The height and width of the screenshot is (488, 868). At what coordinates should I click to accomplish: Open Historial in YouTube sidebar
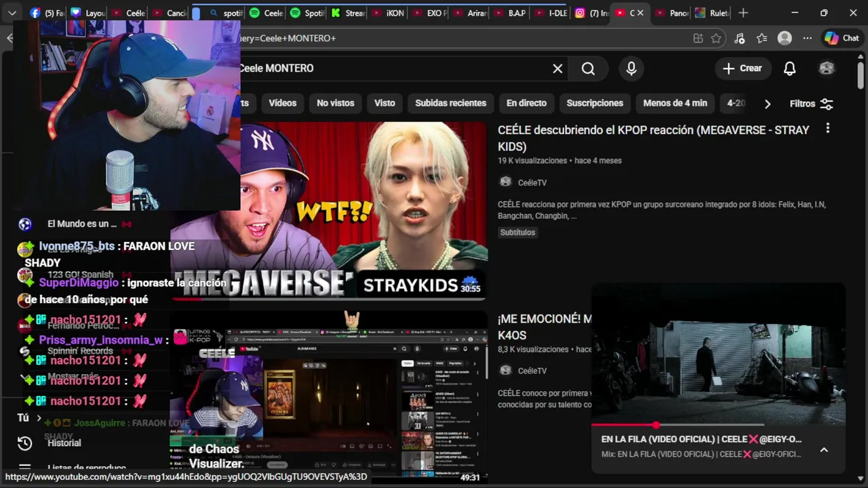click(64, 443)
